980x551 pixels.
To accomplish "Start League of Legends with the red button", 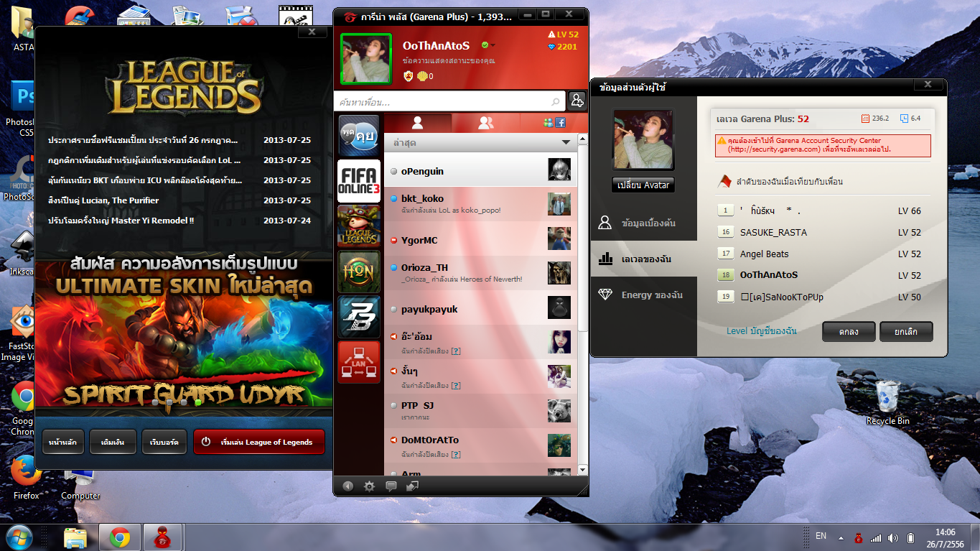I will (x=258, y=442).
